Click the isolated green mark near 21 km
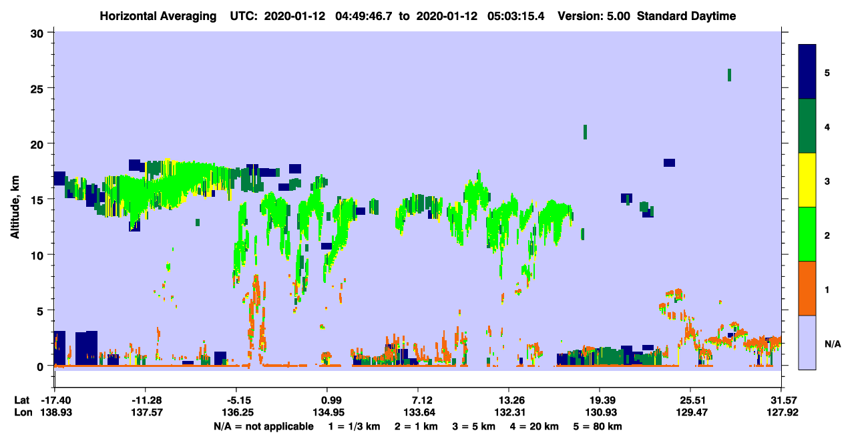 (585, 132)
